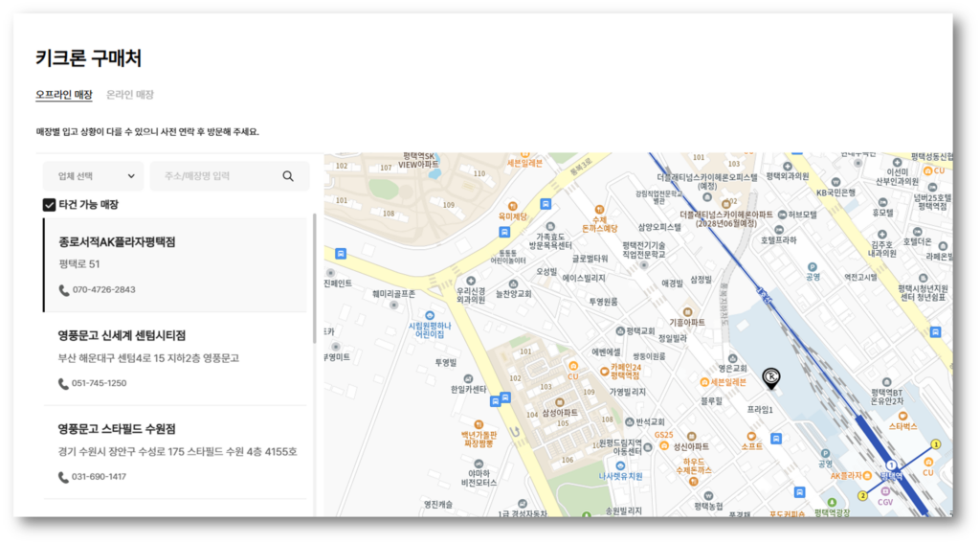Click the 주소/매장명 입력 search field
980x544 pixels.
click(x=215, y=176)
